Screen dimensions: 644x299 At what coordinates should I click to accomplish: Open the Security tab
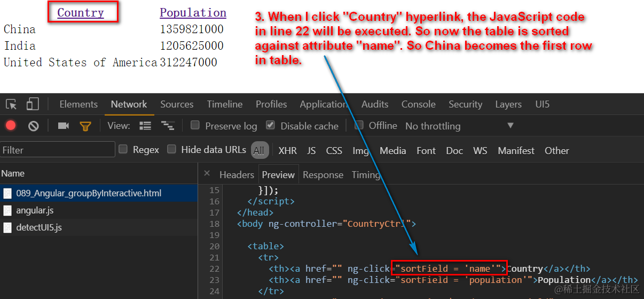(466, 104)
